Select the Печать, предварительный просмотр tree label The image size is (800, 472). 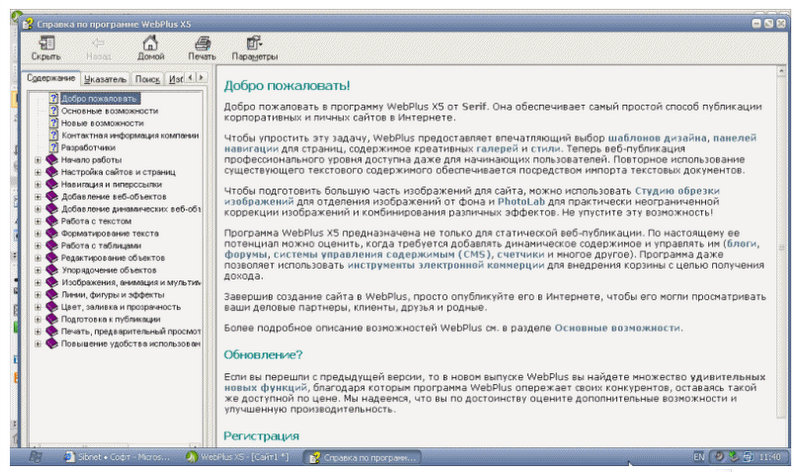pyautogui.click(x=131, y=332)
